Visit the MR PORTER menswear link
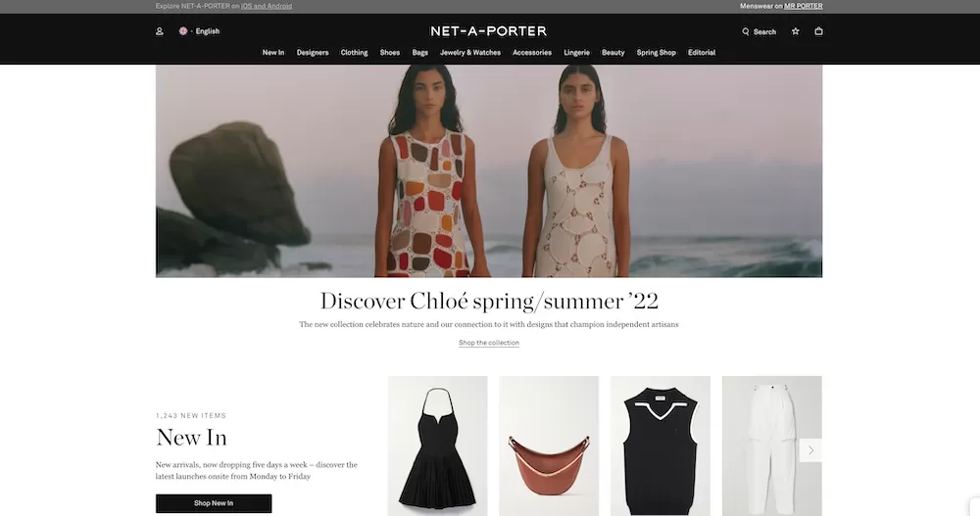This screenshot has width=980, height=516. click(x=804, y=6)
